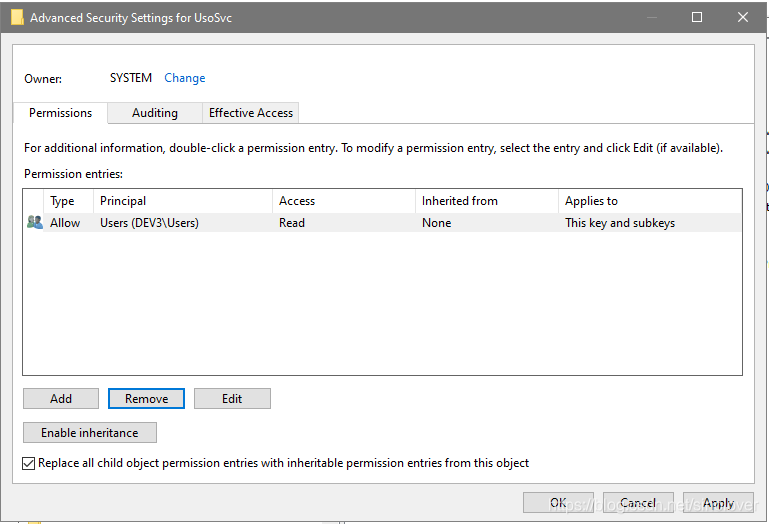Click the users group icon in permission entry
769x524 pixels.
tap(35, 223)
